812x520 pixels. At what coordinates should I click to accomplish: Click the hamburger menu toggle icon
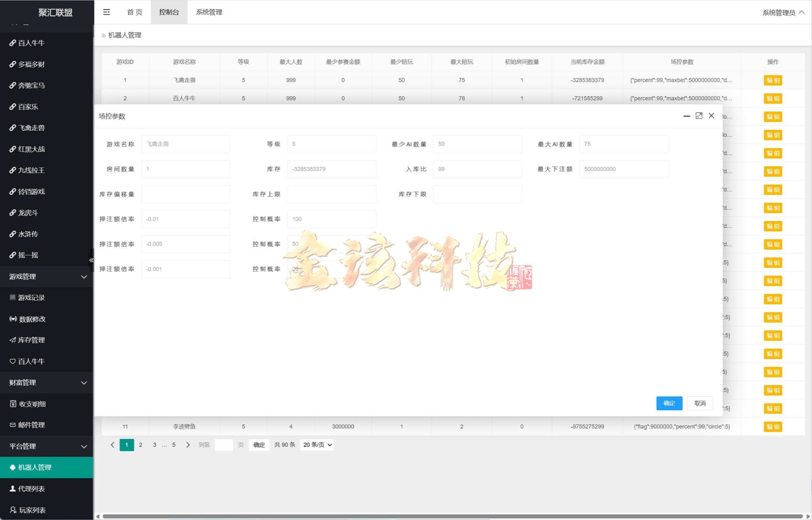pyautogui.click(x=106, y=12)
